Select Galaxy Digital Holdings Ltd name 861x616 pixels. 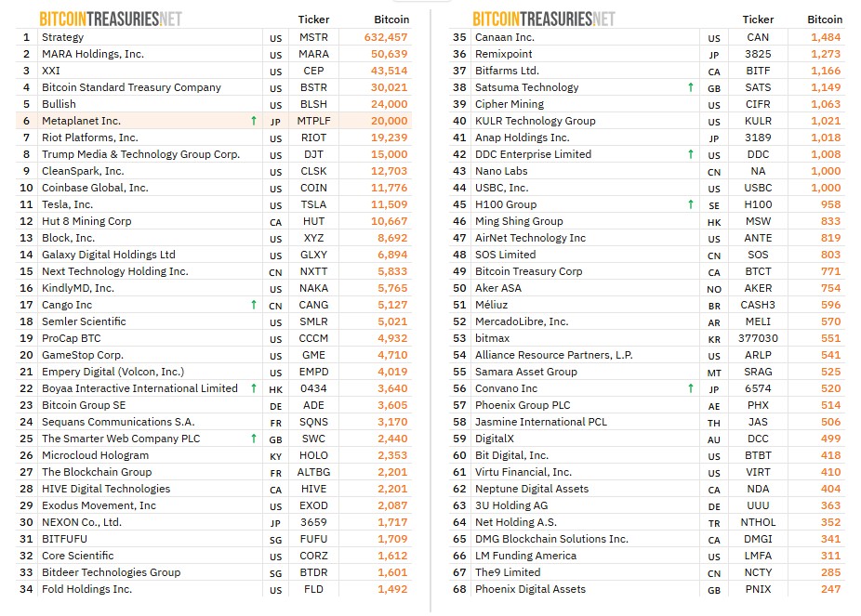[109, 255]
